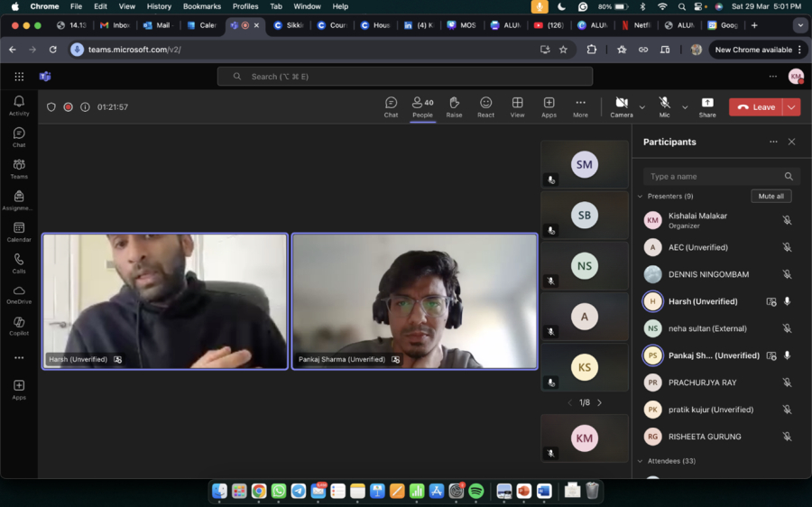Click the Teams search box
The width and height of the screenshot is (812, 507).
(x=405, y=77)
